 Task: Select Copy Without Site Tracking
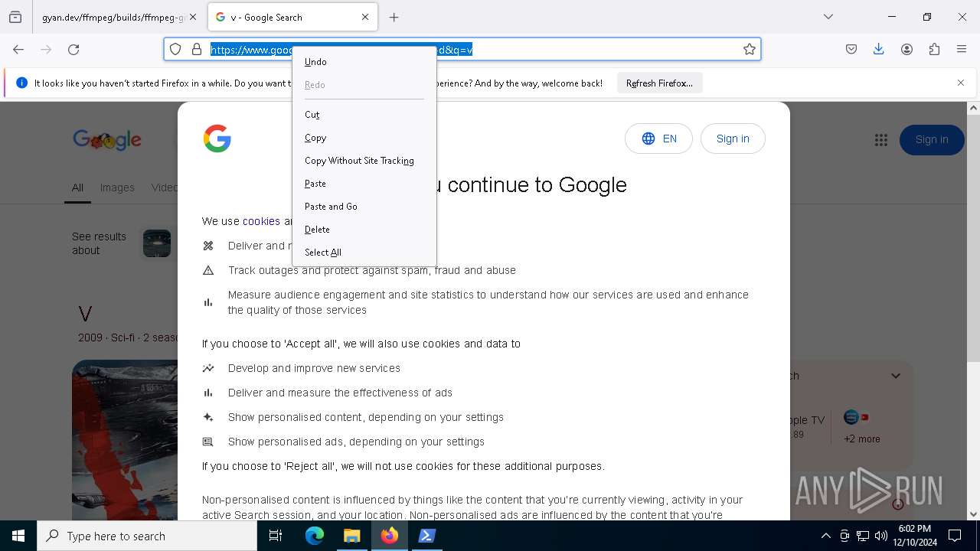pyautogui.click(x=364, y=161)
